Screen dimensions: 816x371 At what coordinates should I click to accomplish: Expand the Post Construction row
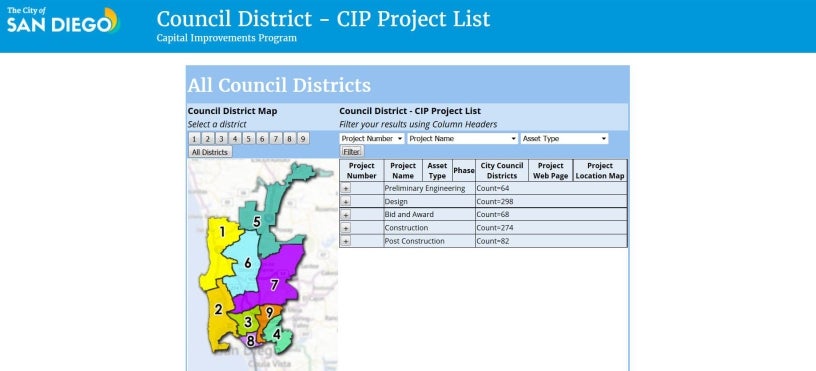346,241
